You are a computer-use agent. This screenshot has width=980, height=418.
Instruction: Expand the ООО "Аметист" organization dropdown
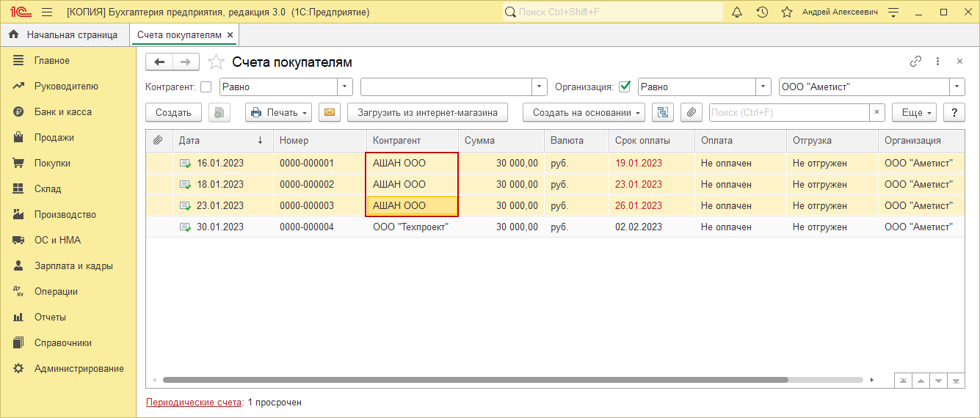(x=957, y=87)
